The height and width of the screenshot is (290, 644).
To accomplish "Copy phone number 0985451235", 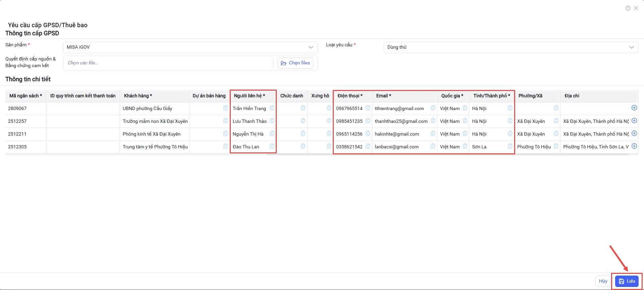I will coord(368,121).
